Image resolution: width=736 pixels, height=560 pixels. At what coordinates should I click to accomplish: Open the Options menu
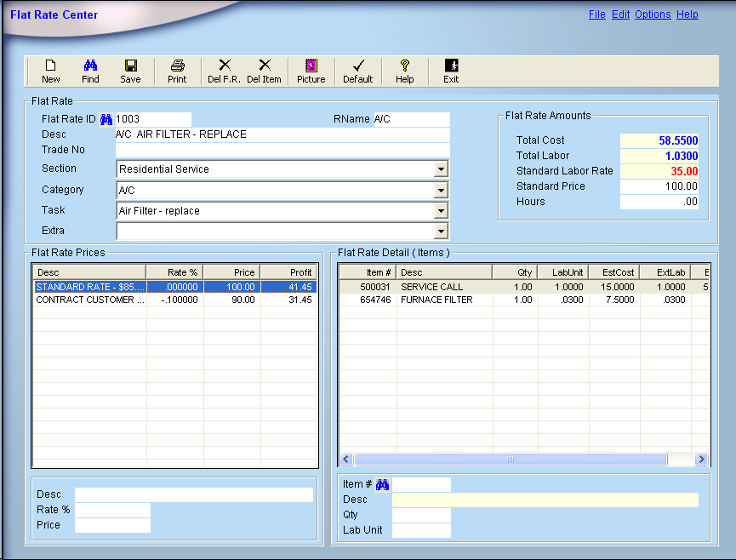coord(653,14)
